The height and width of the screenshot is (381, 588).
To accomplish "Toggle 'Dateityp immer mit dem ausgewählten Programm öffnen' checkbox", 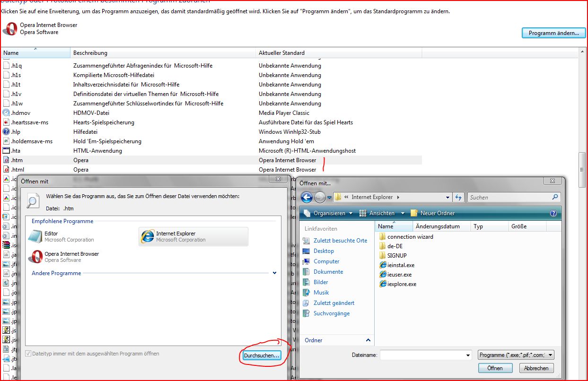I will click(x=28, y=354).
